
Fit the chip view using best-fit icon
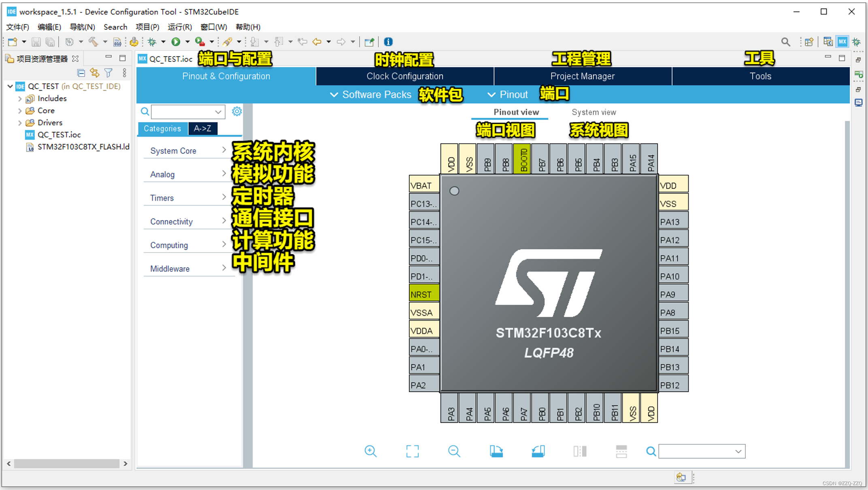click(x=412, y=451)
